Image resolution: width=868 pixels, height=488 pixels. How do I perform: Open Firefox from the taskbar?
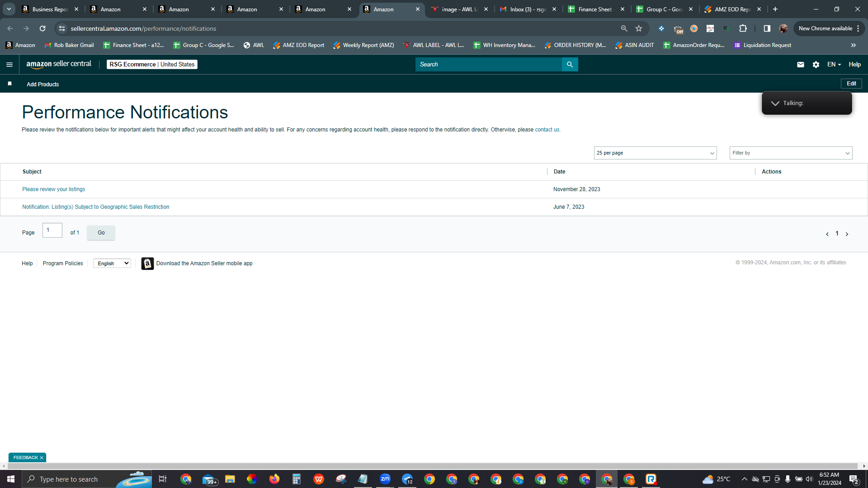[274, 479]
